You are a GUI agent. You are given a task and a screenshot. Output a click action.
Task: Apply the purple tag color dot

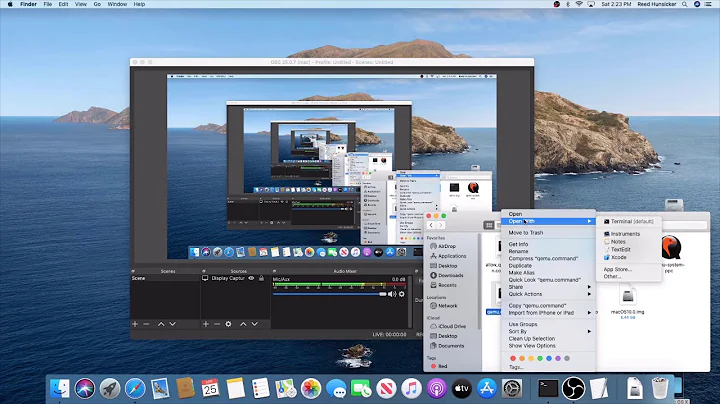tap(558, 359)
